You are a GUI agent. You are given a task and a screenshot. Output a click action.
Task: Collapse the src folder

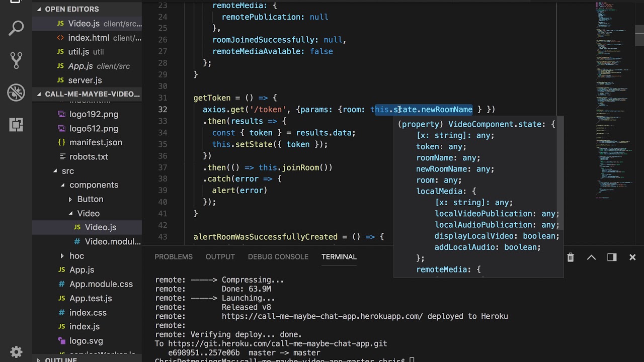pyautogui.click(x=55, y=171)
